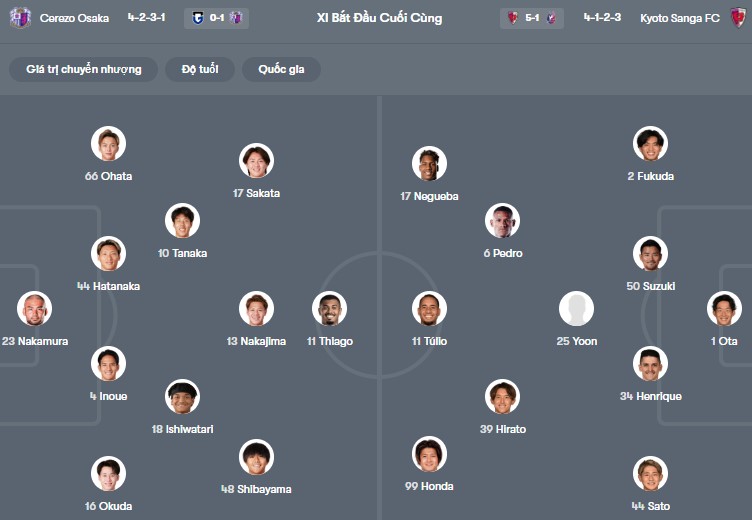Select 17 Negueba's player avatar
The width and height of the screenshot is (752, 520).
(429, 164)
